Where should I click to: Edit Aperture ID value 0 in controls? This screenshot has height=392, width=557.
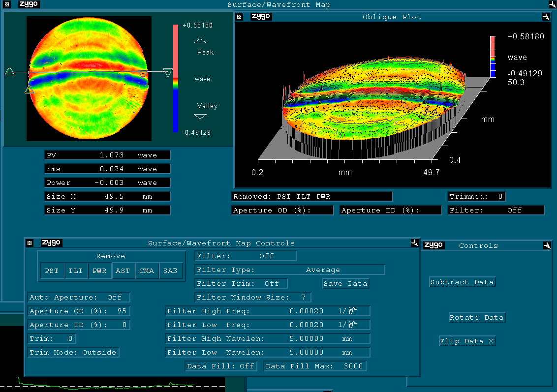pyautogui.click(x=79, y=325)
